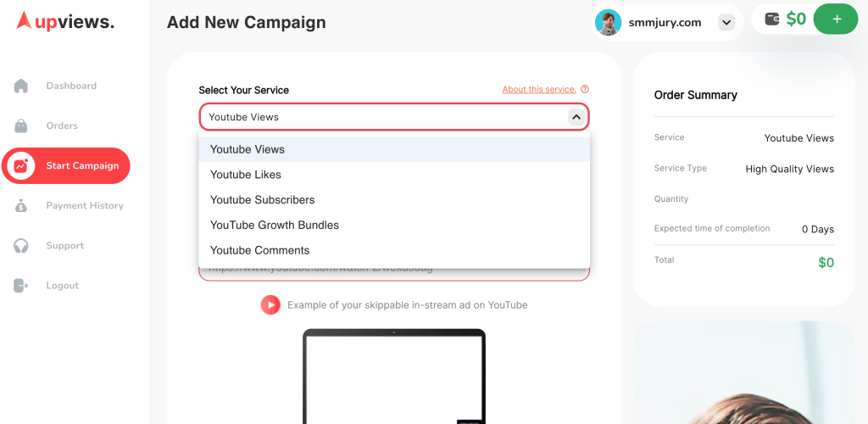Screen dimensions: 868x424
Task: Click the green plus add funds button
Action: pos(837,19)
